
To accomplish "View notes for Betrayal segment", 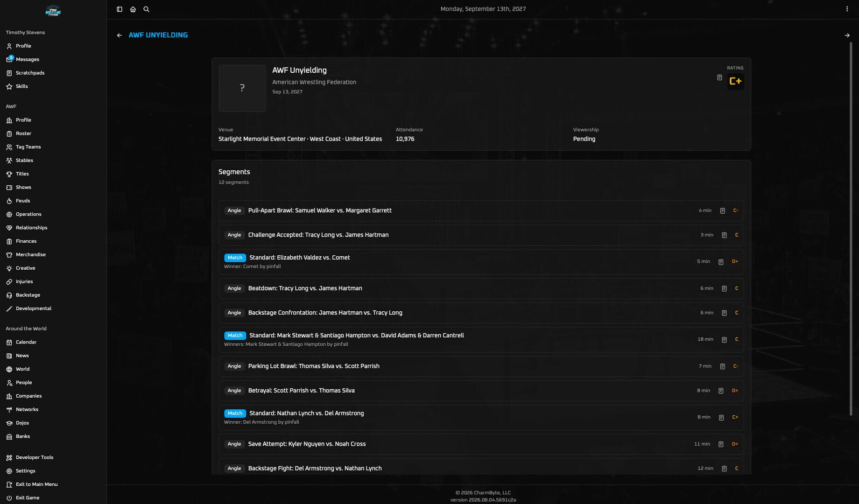I will (721, 391).
